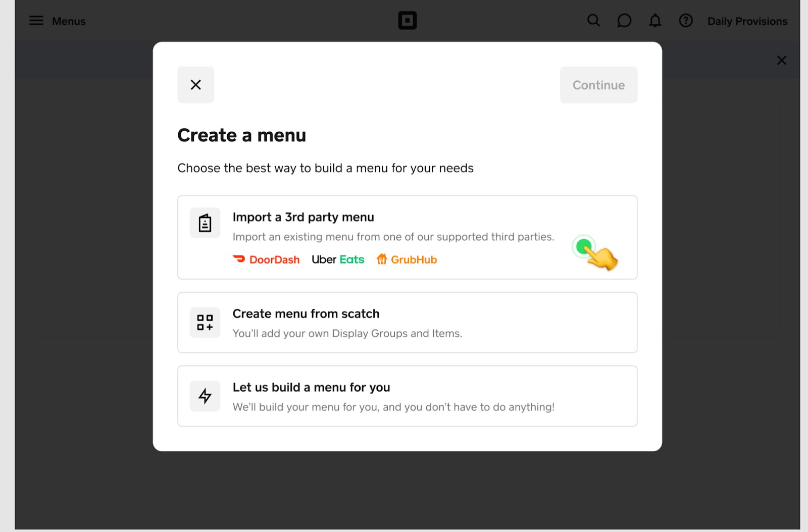
Task: Click the grid-plus create menu icon
Action: click(x=205, y=323)
